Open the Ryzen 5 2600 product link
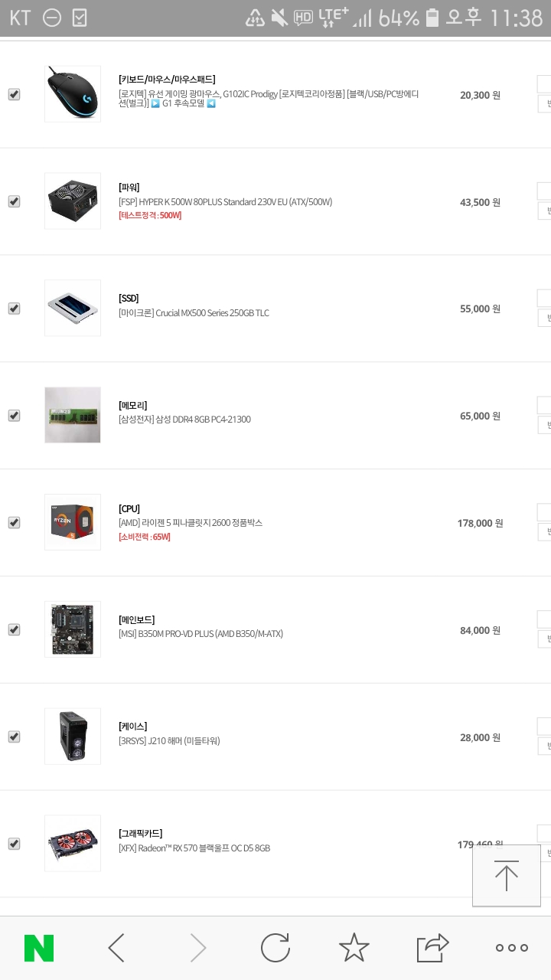The height and width of the screenshot is (980, 551). pos(191,523)
